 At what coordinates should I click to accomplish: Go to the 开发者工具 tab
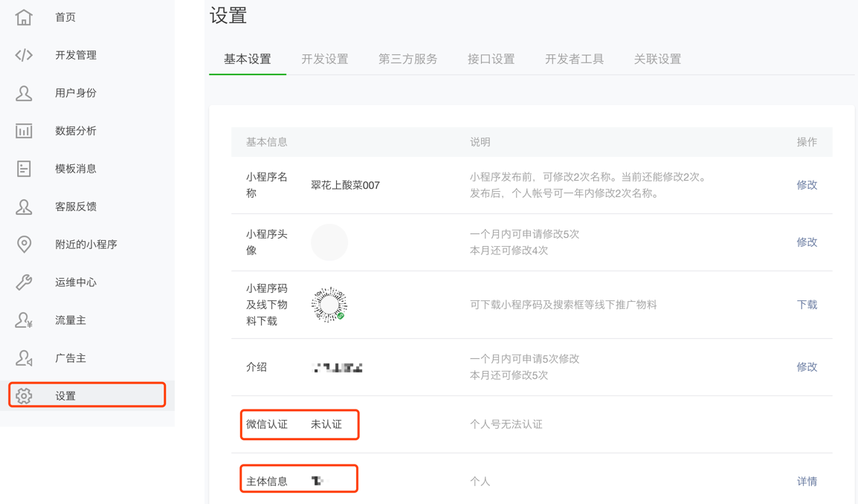click(575, 59)
